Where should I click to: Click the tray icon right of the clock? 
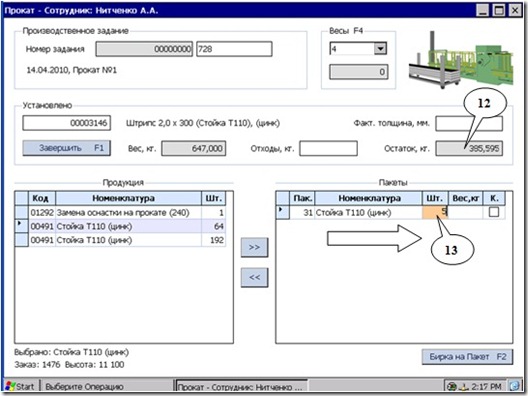click(515, 386)
